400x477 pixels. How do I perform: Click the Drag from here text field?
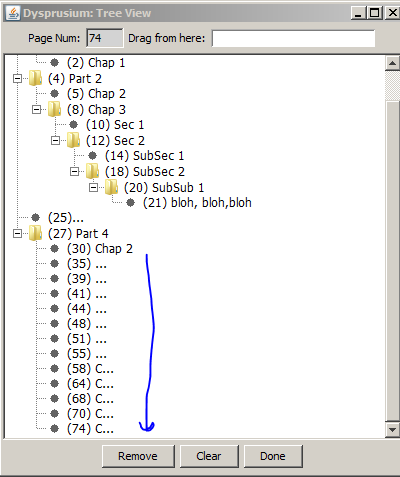point(294,38)
